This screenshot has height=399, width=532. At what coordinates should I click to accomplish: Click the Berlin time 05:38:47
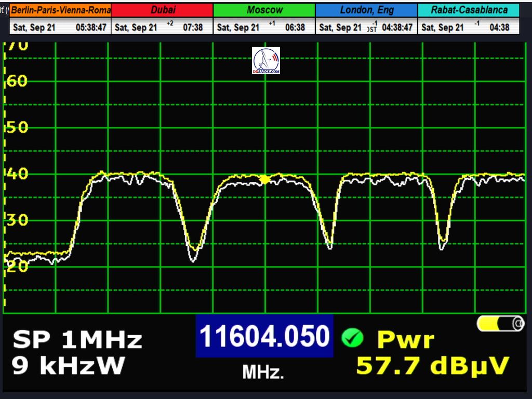(92, 28)
